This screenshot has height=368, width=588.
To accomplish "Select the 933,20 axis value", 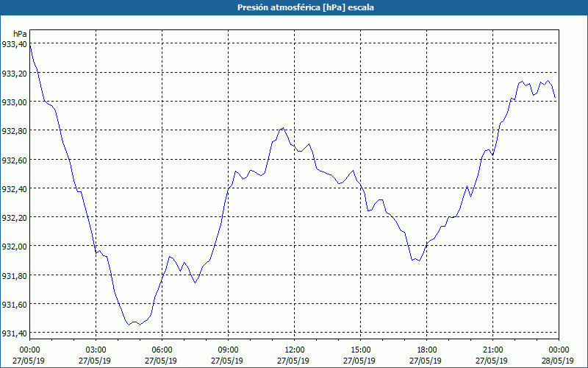I will click(x=14, y=73).
